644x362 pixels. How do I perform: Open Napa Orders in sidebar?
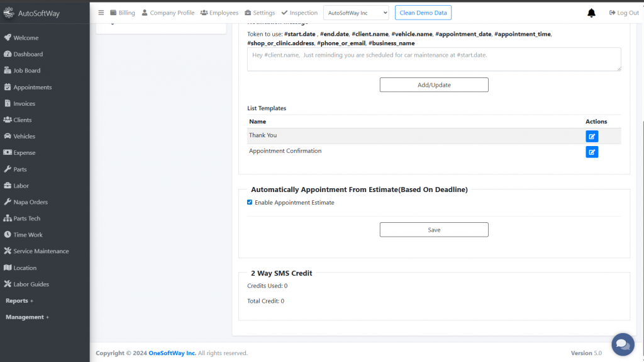pos(30,202)
